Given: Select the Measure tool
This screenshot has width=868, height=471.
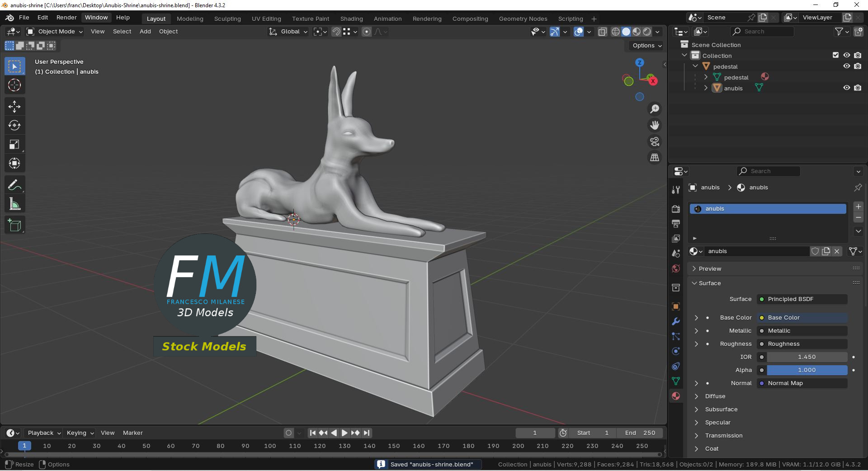Looking at the screenshot, I should pos(14,204).
